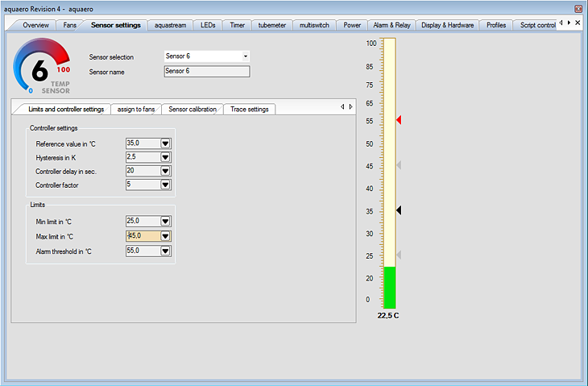588x386 pixels.
Task: Go to the assign to fans tab
Action: (x=135, y=109)
